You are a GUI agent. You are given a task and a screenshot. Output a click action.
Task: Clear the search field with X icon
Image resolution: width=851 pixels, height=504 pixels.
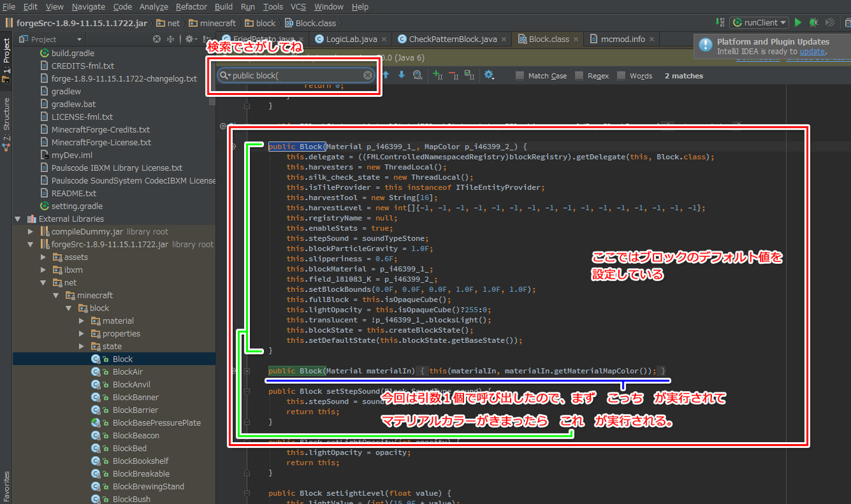click(368, 76)
